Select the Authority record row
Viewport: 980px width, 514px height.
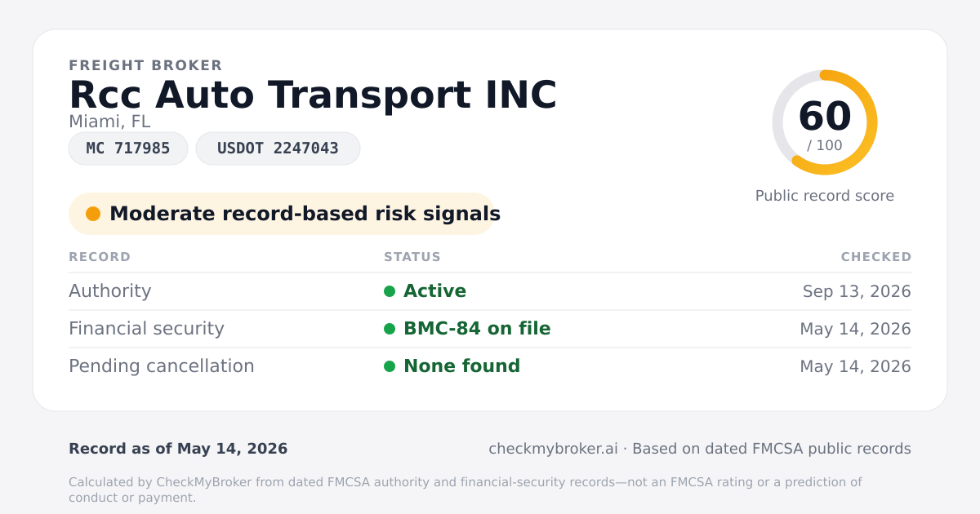(x=490, y=291)
